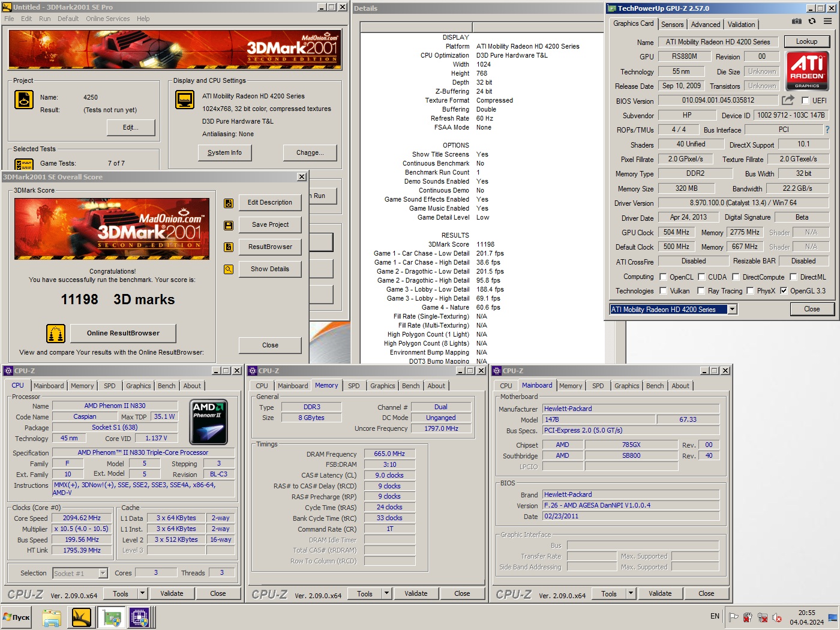Open the Start (Пуск) menu
The width and height of the screenshot is (840, 630).
17,617
